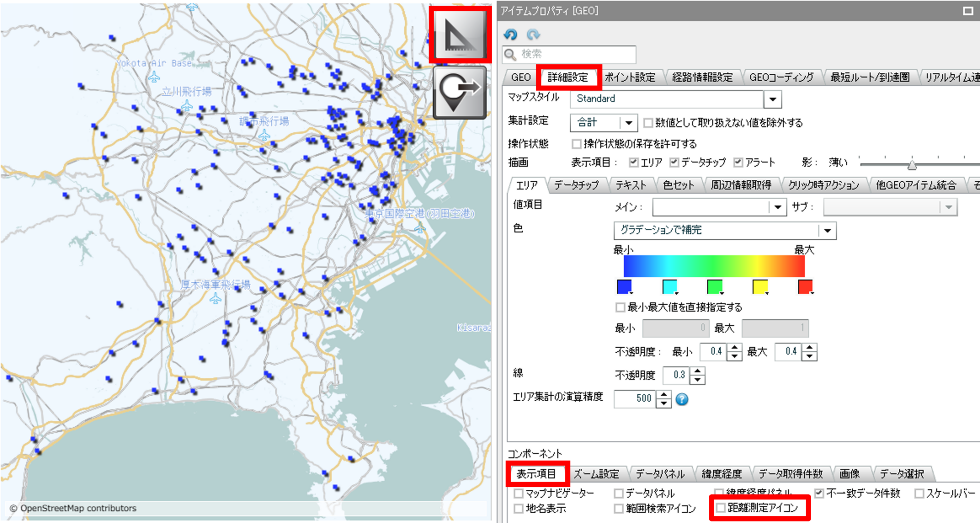
Task: Select the 表示項目 component tab
Action: [x=536, y=474]
